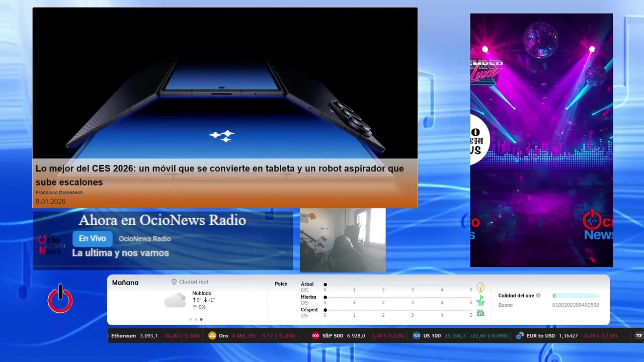The width and height of the screenshot is (644, 362).
Task: Click the Césped pollen level slider
Action: coord(398,310)
